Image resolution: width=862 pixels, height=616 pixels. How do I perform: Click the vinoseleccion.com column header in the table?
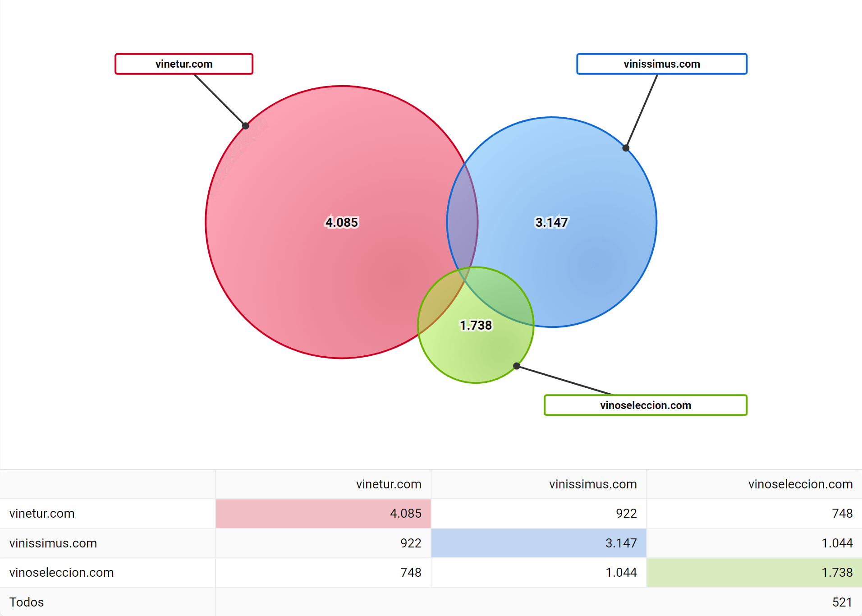tap(800, 484)
